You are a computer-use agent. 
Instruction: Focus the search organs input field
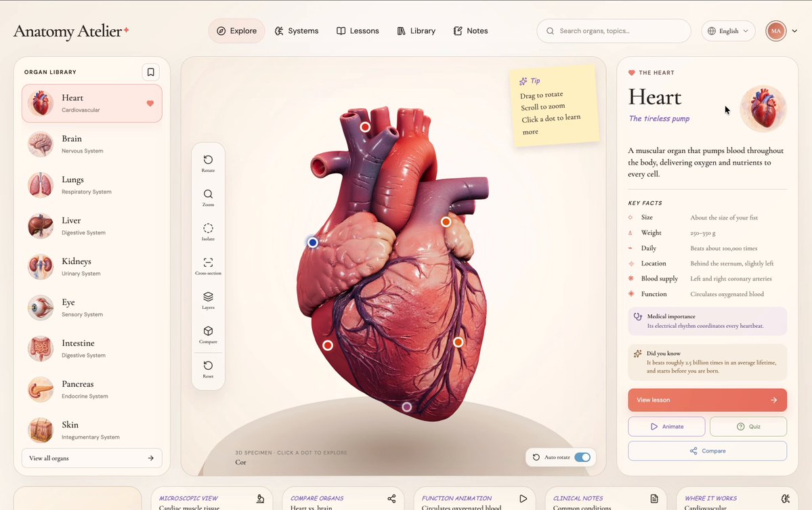[x=614, y=31]
